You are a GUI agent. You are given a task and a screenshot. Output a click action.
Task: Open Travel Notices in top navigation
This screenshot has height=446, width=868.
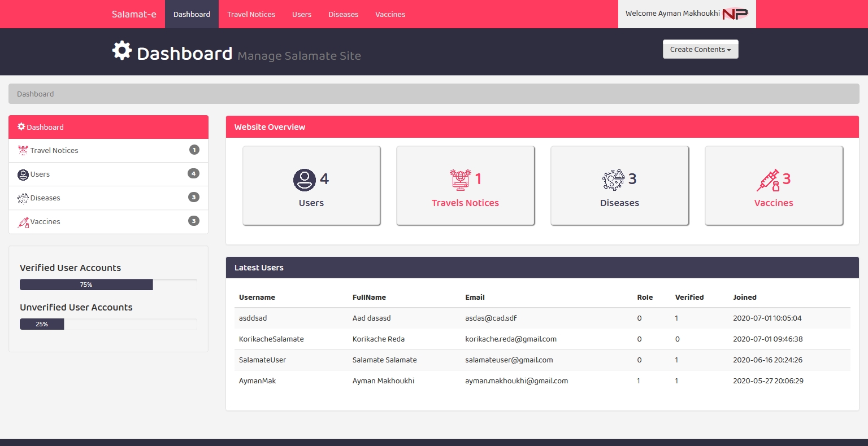(x=251, y=14)
